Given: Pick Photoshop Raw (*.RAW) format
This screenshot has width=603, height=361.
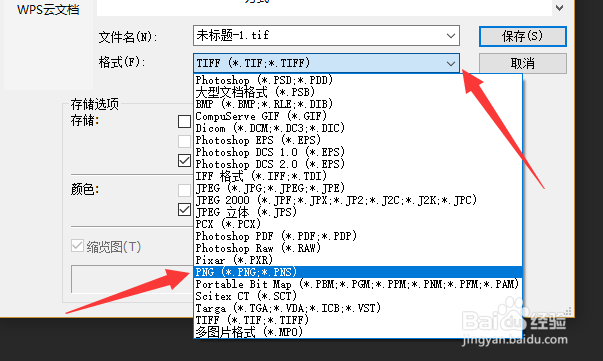Looking at the screenshot, I should pos(358,248).
